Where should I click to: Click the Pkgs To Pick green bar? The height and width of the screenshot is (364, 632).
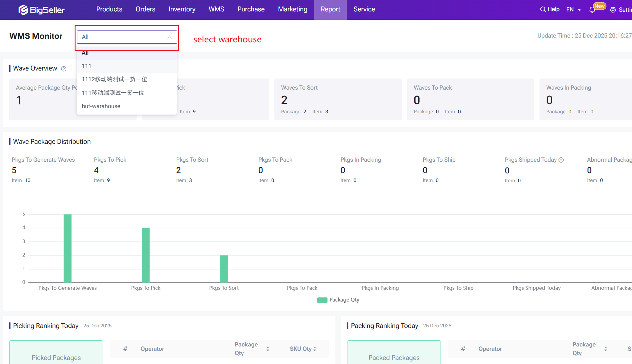click(146, 255)
